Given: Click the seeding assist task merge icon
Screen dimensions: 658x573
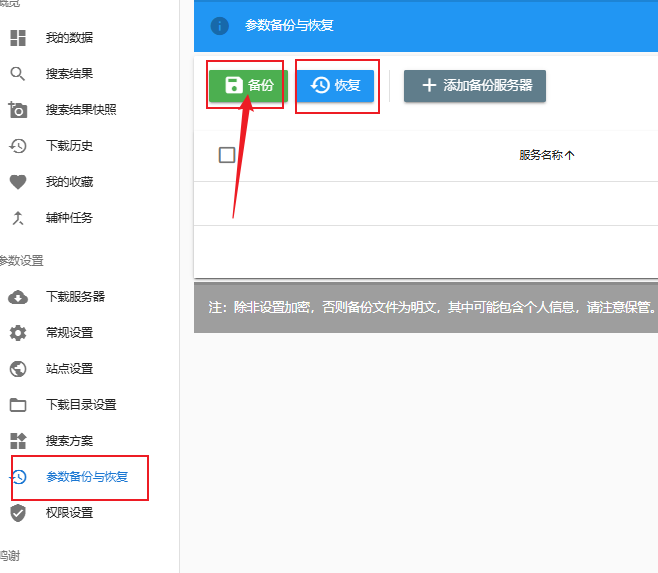Looking at the screenshot, I should coord(17,218).
